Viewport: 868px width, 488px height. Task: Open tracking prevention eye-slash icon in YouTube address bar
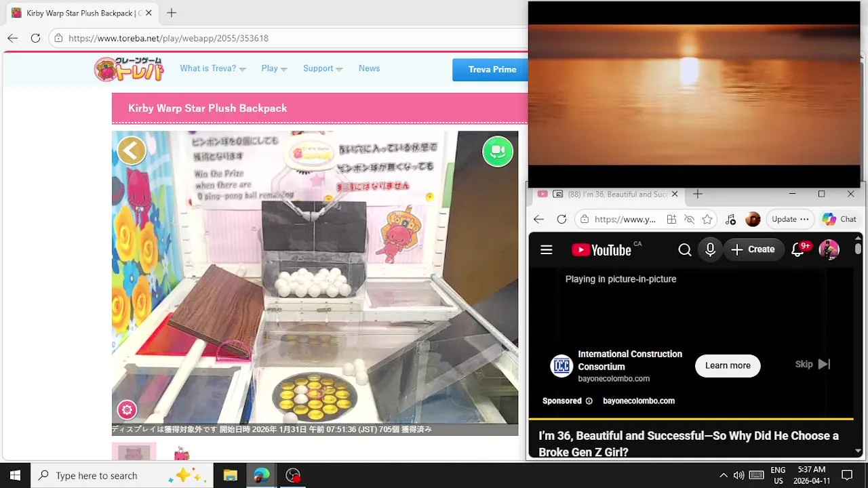[x=689, y=219]
